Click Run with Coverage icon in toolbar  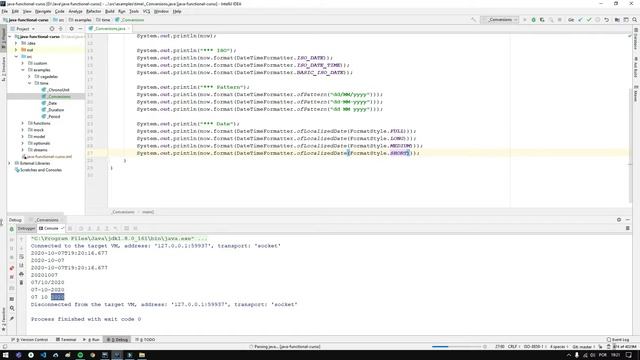point(542,20)
